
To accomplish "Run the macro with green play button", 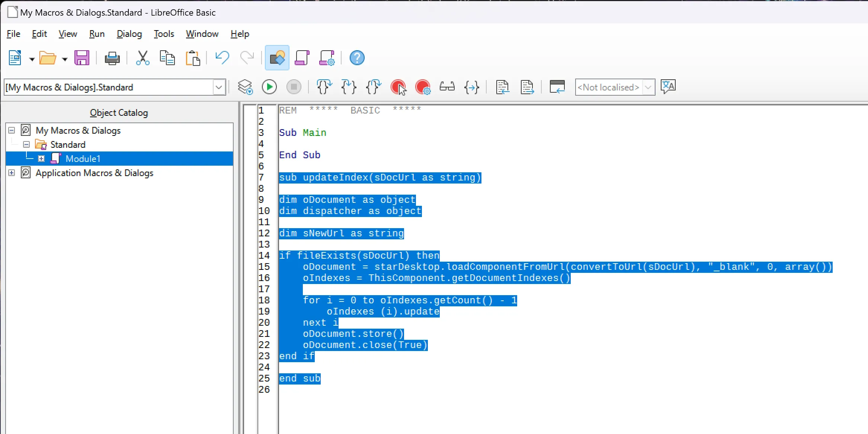I will (269, 87).
